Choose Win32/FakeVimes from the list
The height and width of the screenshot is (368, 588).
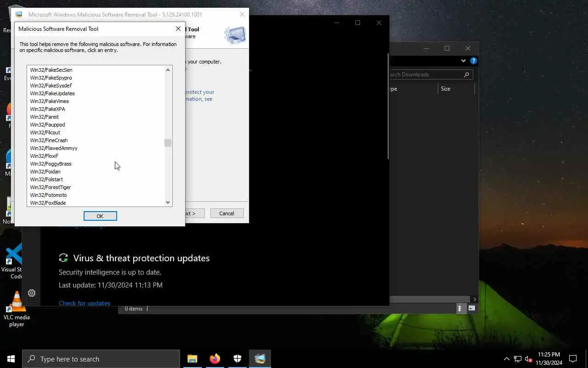pyautogui.click(x=49, y=101)
